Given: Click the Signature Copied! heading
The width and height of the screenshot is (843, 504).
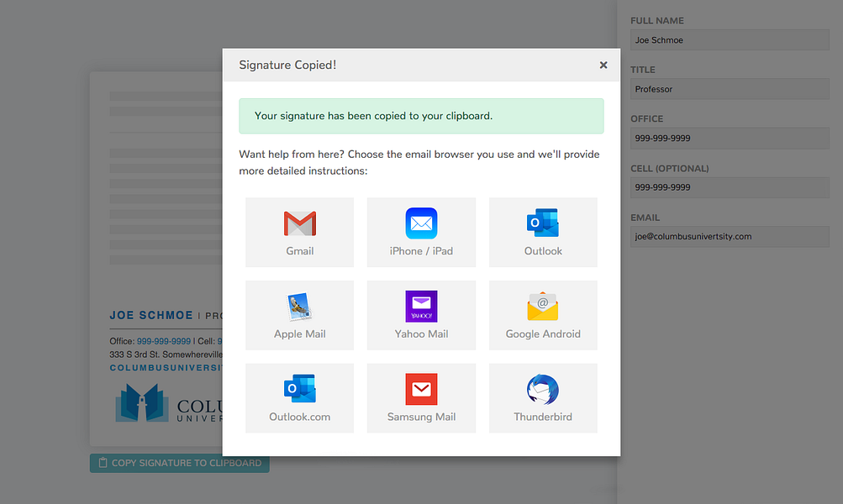Looking at the screenshot, I should [x=287, y=65].
